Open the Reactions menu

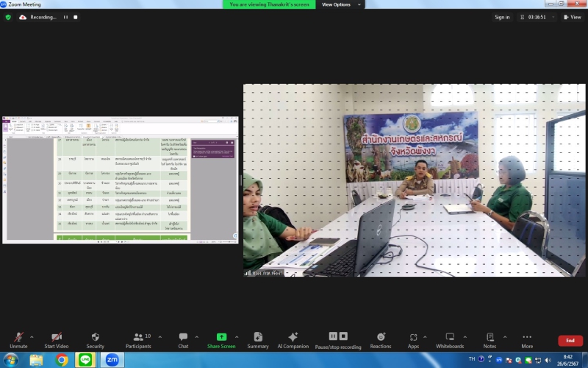[x=381, y=339]
